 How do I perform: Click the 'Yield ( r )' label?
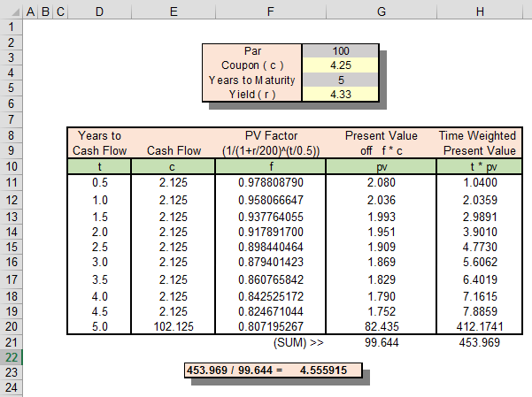tap(252, 95)
